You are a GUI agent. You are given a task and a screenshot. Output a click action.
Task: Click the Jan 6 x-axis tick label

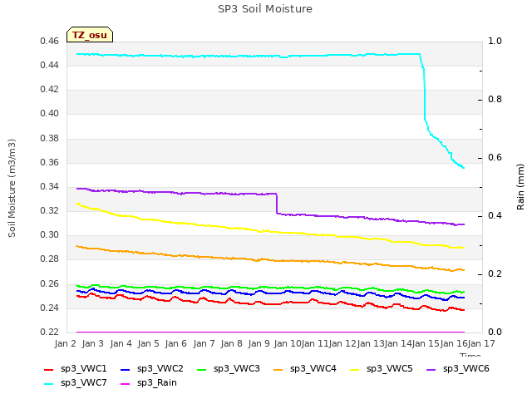tap(175, 343)
